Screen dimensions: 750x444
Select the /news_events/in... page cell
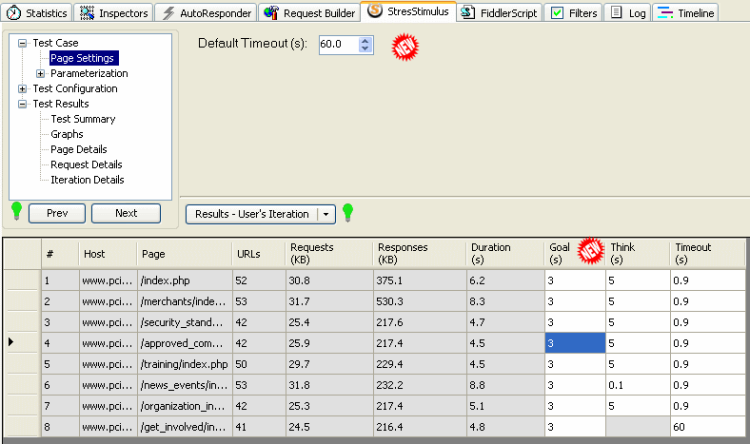coord(185,385)
